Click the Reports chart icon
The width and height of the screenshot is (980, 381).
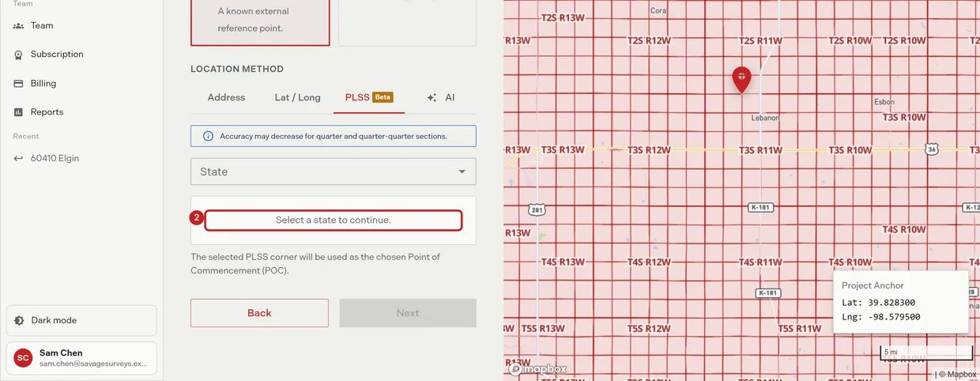pyautogui.click(x=18, y=112)
